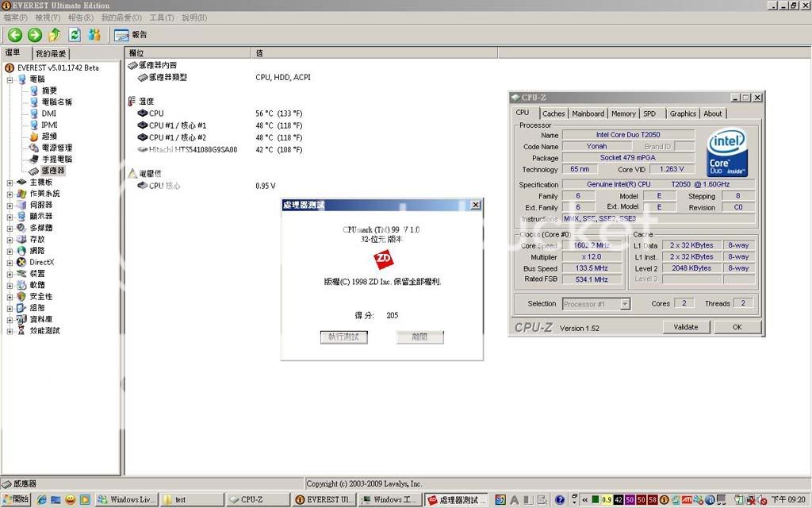
Task: Click 執行測試 run test button in dialog
Action: 344,337
